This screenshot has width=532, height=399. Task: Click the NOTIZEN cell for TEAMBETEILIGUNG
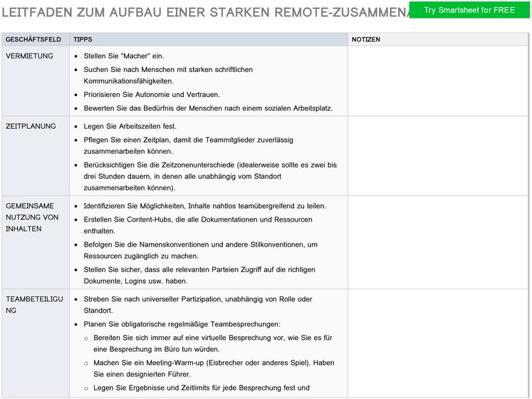(438, 343)
